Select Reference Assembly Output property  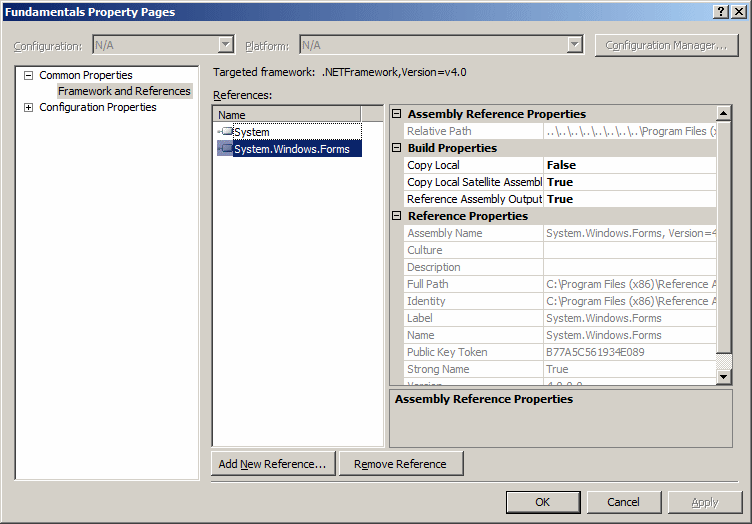(x=560, y=199)
